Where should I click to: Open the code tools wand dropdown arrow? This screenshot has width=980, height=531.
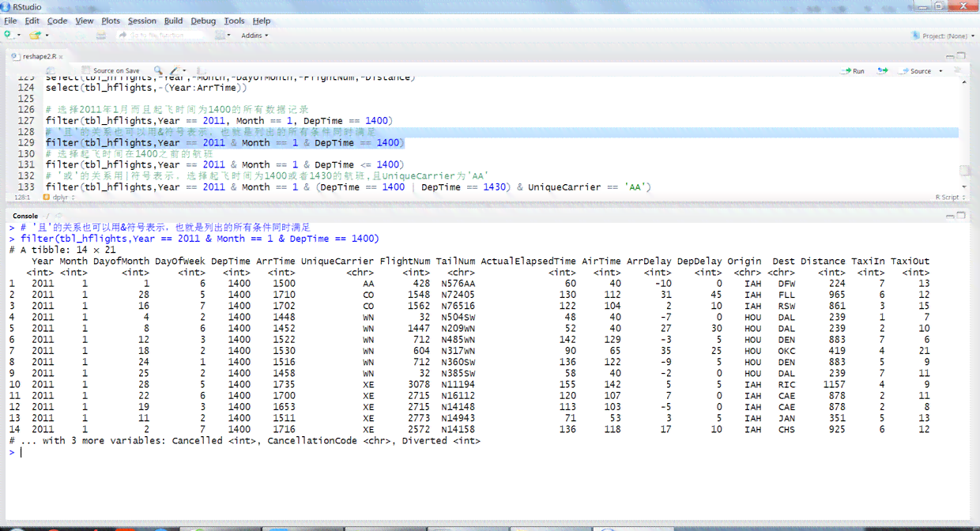(184, 70)
